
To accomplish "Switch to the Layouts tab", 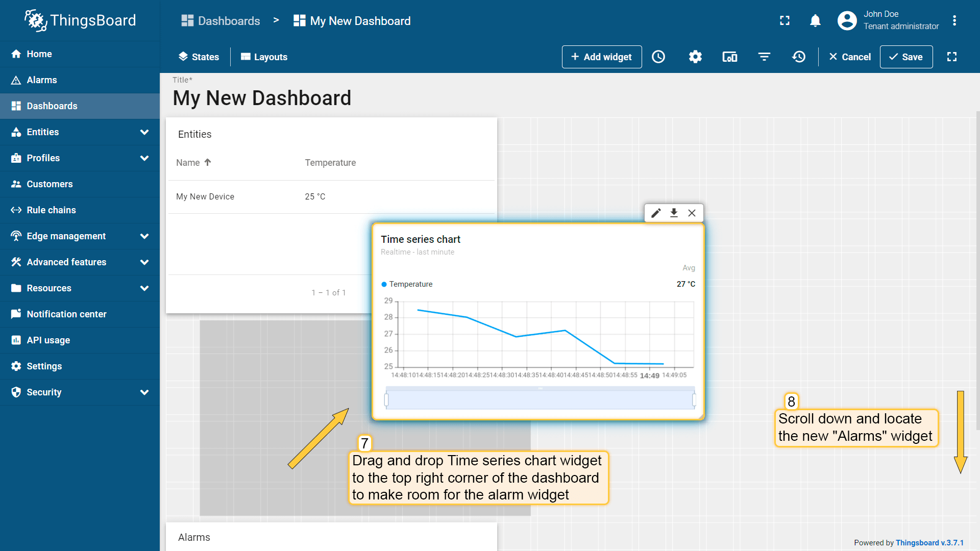I will [263, 57].
